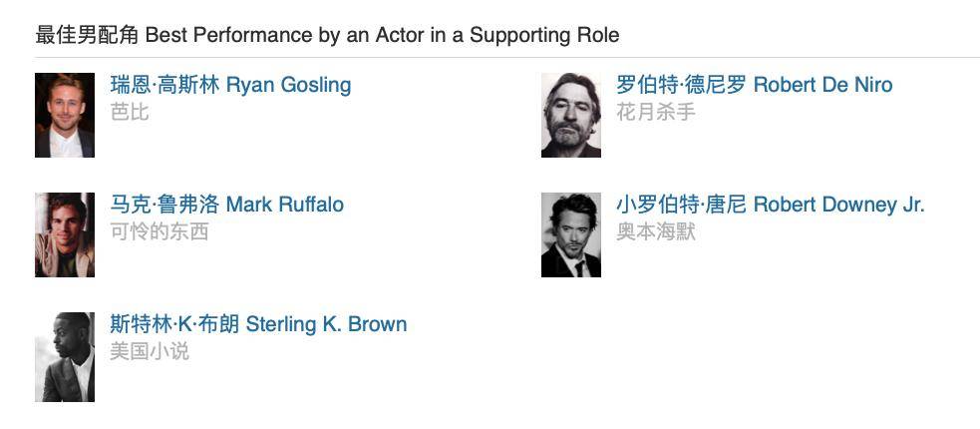This screenshot has width=980, height=429.
Task: Select the photo thumbnail beside Robert Downey Jr.
Action: [x=570, y=234]
